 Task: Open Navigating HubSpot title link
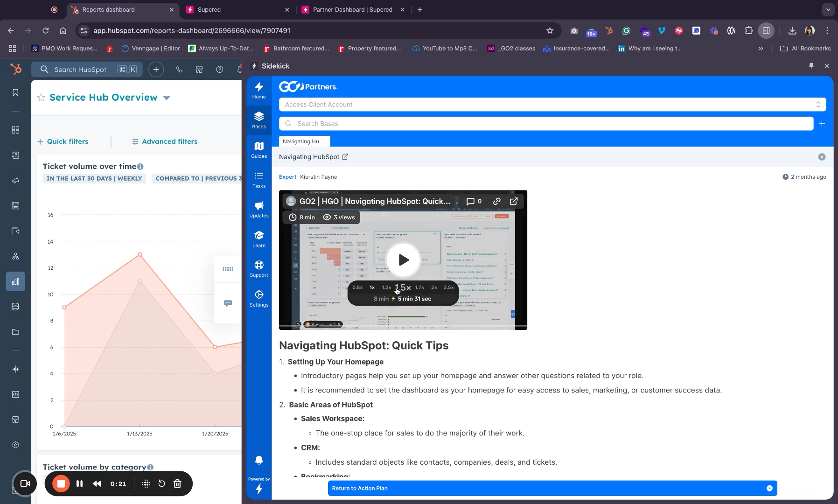click(x=309, y=157)
